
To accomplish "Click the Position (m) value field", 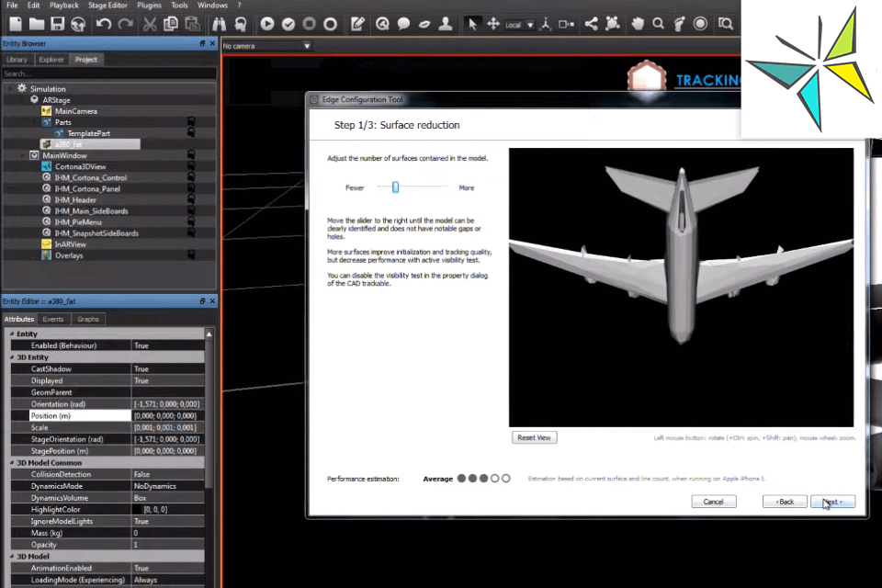I will [167, 416].
